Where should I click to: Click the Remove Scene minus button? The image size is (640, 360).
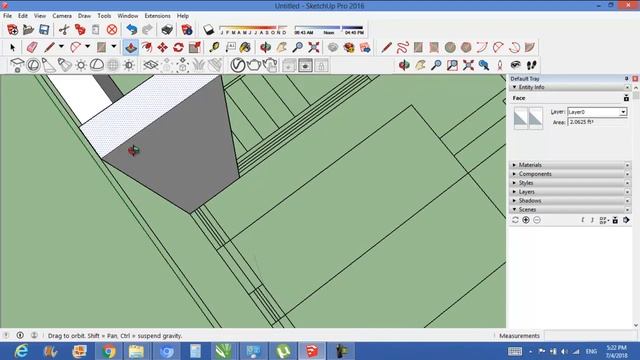tap(537, 220)
